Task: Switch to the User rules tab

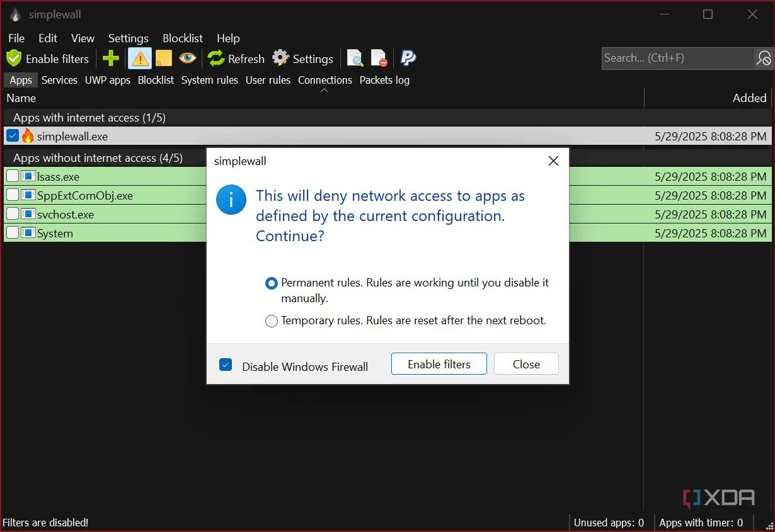Action: tap(268, 80)
